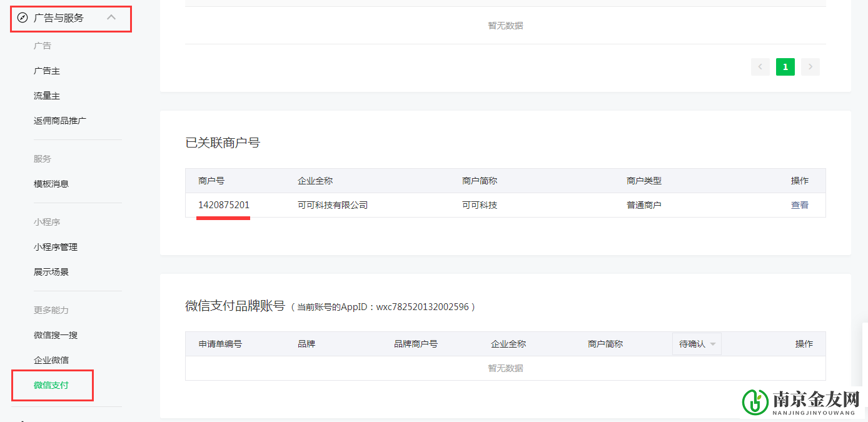Click the compass icon beside 广告与服务
Viewport: 868px width, 422px height.
tap(23, 18)
